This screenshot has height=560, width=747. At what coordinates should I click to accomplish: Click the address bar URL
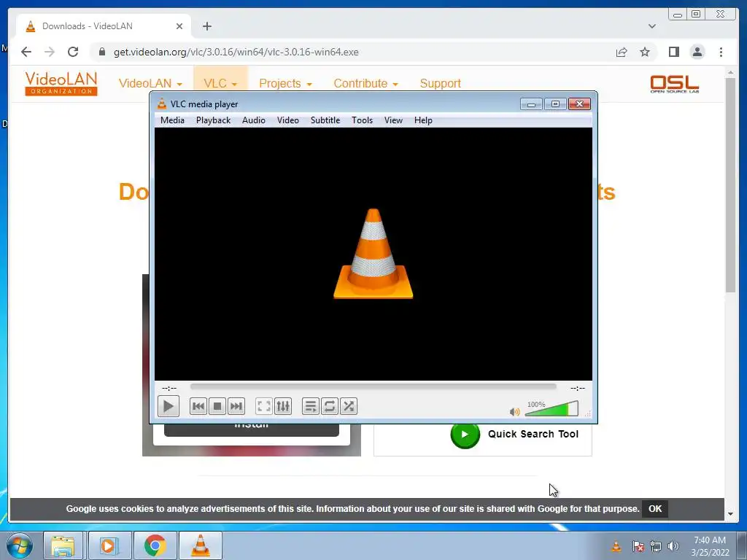coord(236,52)
